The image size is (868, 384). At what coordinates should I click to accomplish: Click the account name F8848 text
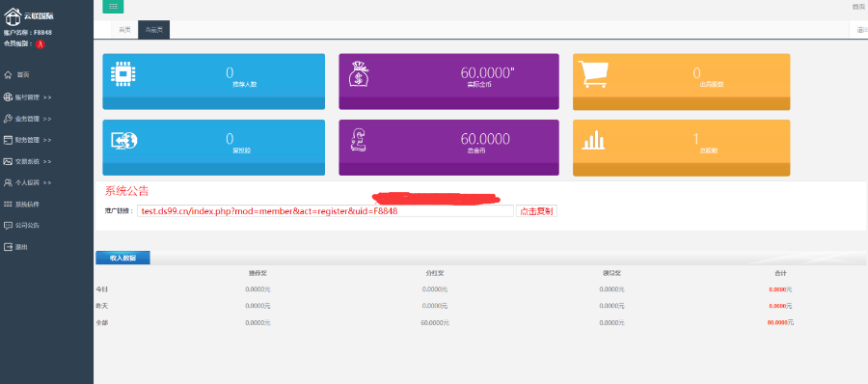42,33
